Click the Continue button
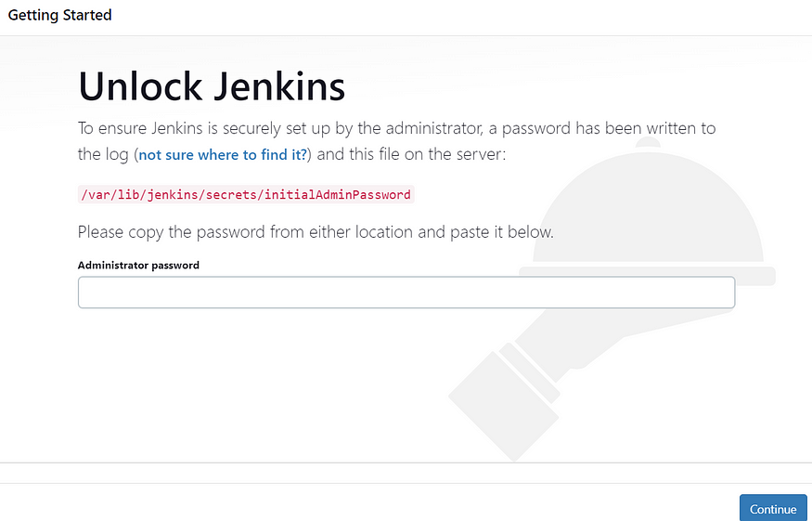Screen dimensions: 812x521 click(773, 508)
